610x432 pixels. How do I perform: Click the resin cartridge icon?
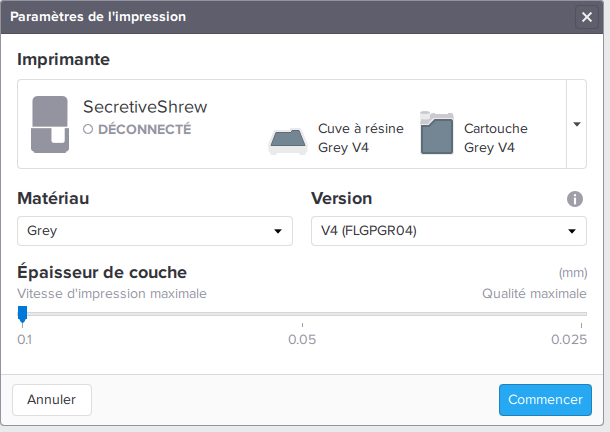click(438, 133)
